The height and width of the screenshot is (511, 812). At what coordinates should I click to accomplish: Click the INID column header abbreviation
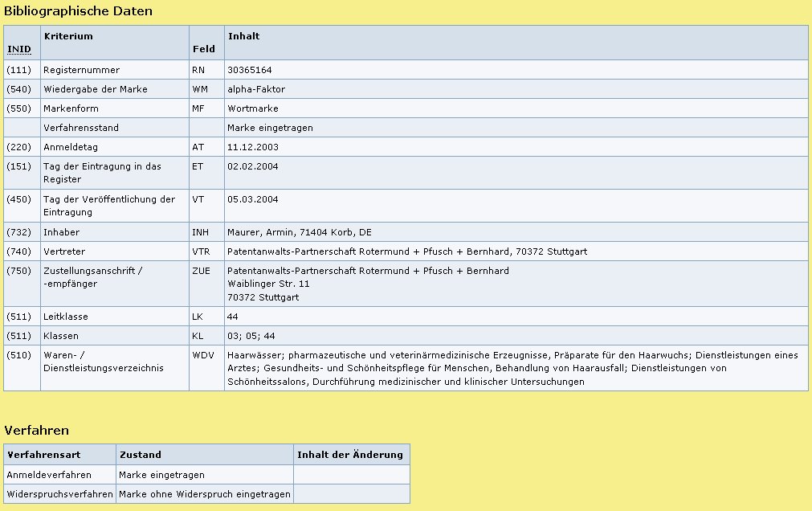click(19, 50)
